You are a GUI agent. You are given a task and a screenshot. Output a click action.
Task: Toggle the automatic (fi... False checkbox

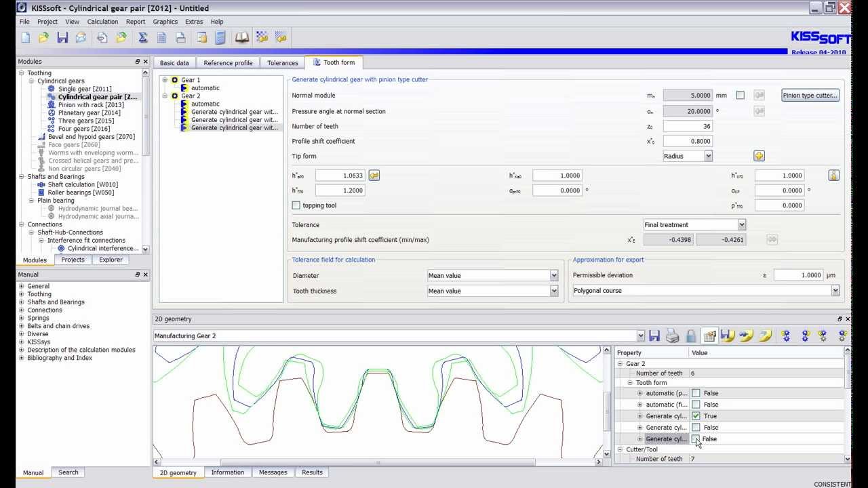coord(696,405)
